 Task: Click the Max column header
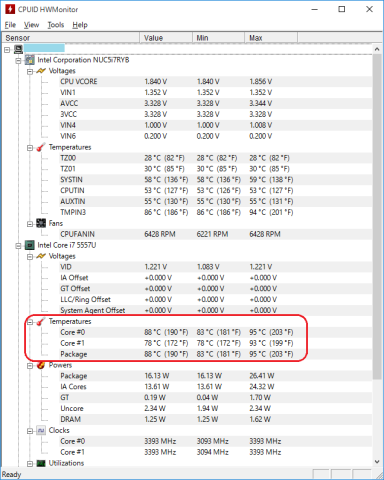pos(271,38)
